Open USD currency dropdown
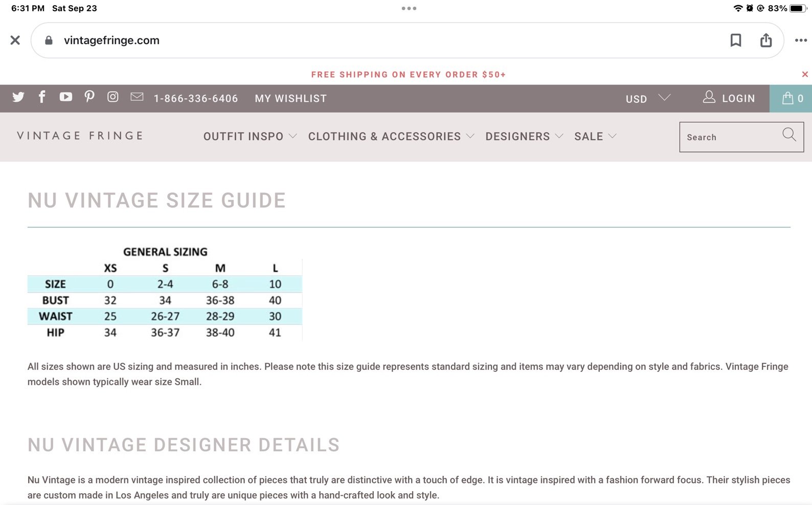 click(x=647, y=98)
